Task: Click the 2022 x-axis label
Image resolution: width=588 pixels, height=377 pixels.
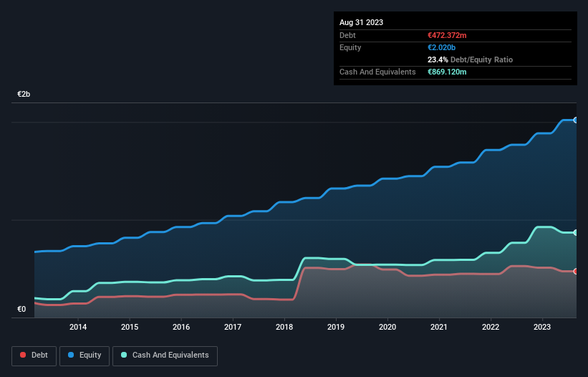Action: 491,327
